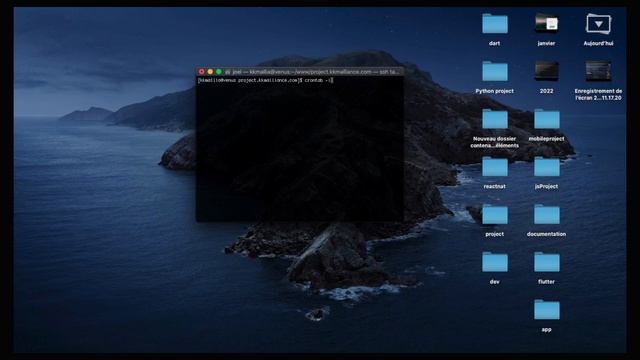Select the 2022 stack thumbnail
The image size is (640, 360).
coord(547,72)
